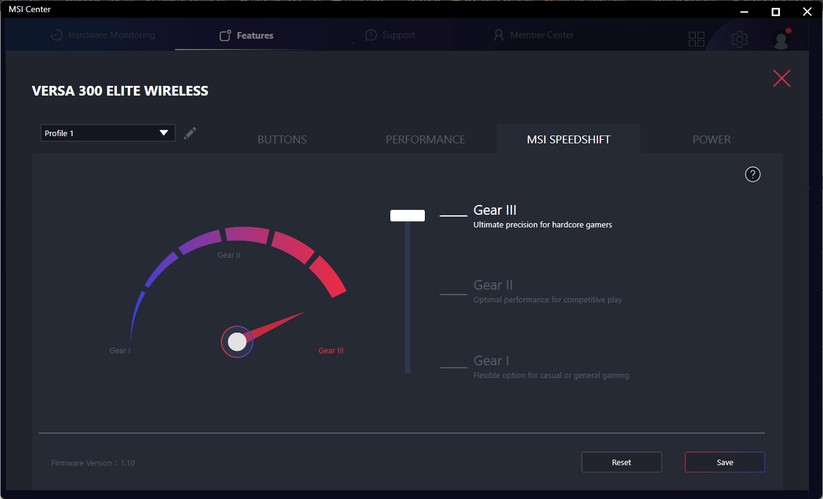
Task: Open the Profile 1 dropdown
Action: click(x=108, y=133)
